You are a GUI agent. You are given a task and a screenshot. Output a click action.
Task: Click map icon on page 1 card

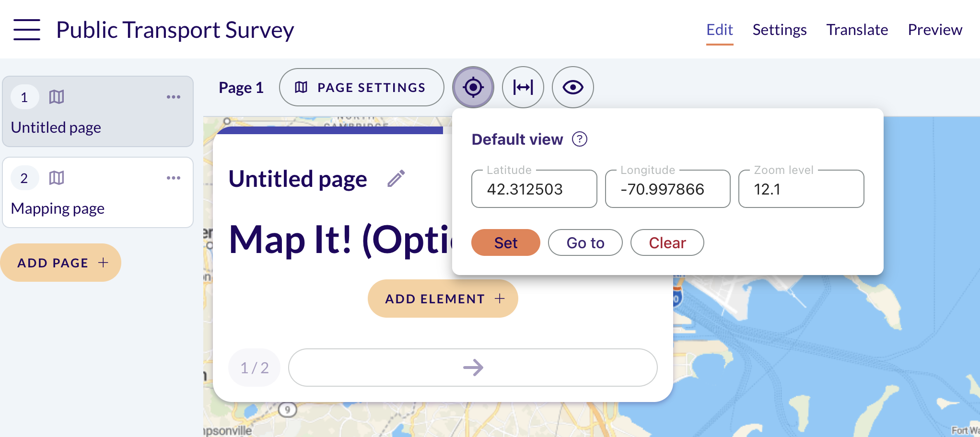pos(57,97)
